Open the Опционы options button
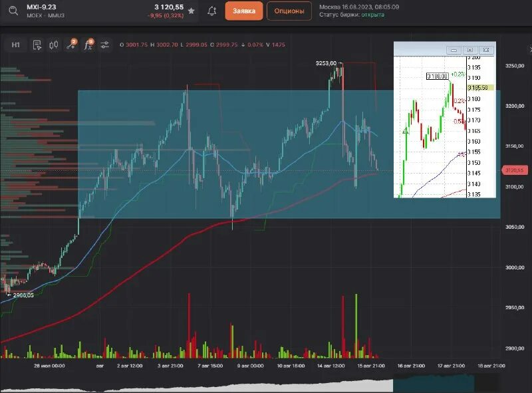The height and width of the screenshot is (393, 532). (x=289, y=11)
